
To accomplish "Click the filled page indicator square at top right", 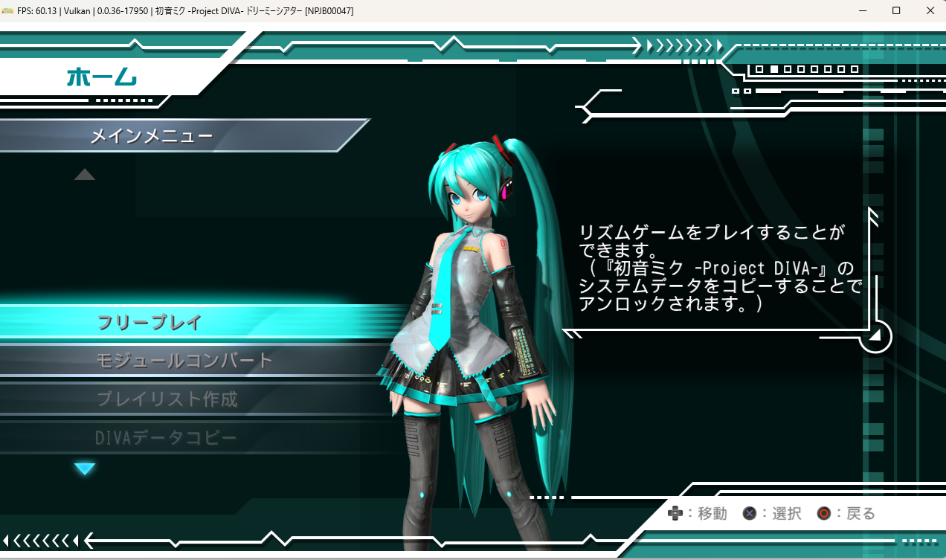I will tap(773, 69).
